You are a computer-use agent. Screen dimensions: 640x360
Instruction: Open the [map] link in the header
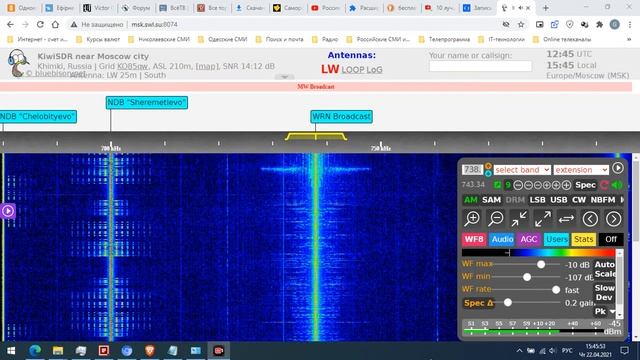click(207, 66)
